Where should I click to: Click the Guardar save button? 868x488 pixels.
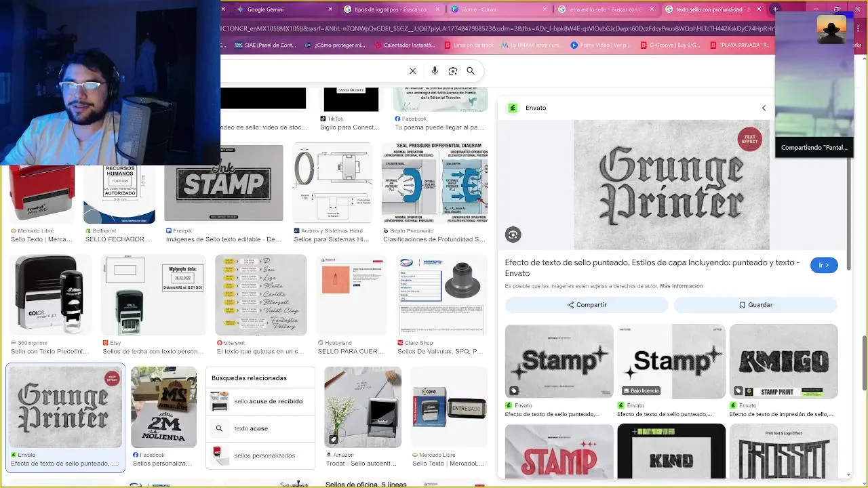click(755, 305)
